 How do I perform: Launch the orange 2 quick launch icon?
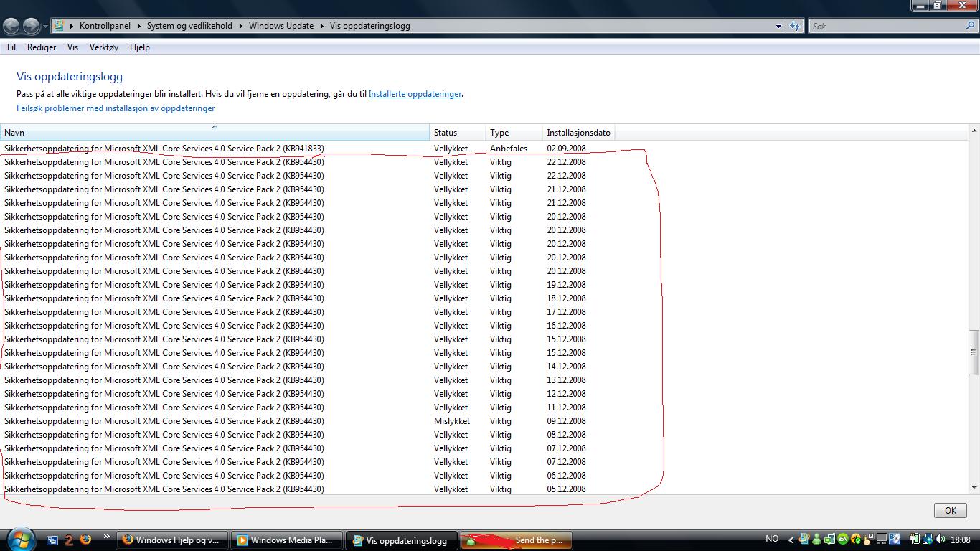[69, 540]
